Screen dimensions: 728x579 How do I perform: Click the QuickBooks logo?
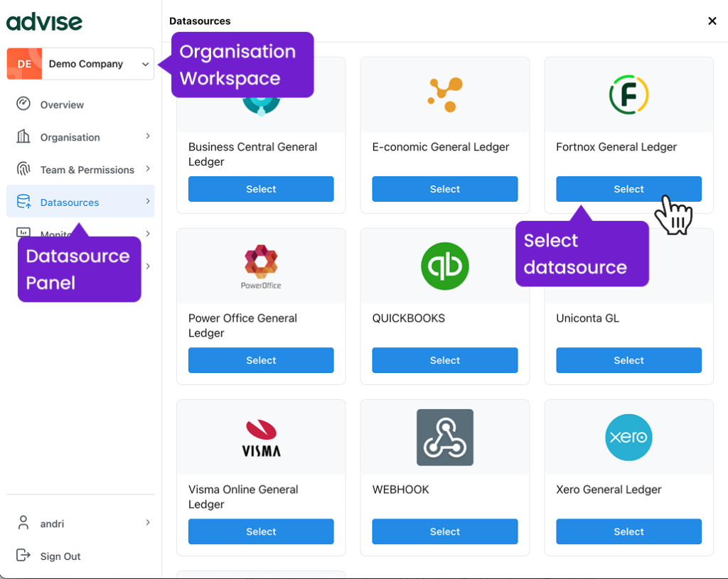pyautogui.click(x=444, y=266)
